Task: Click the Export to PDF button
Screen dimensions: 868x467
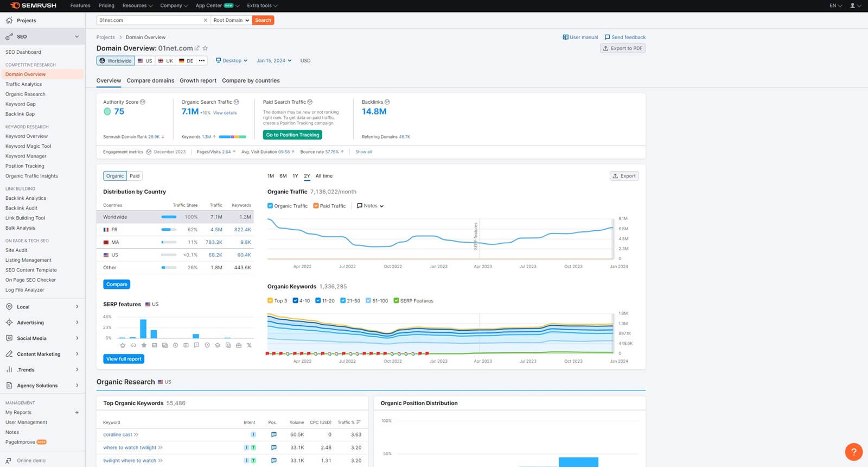Action: click(623, 48)
